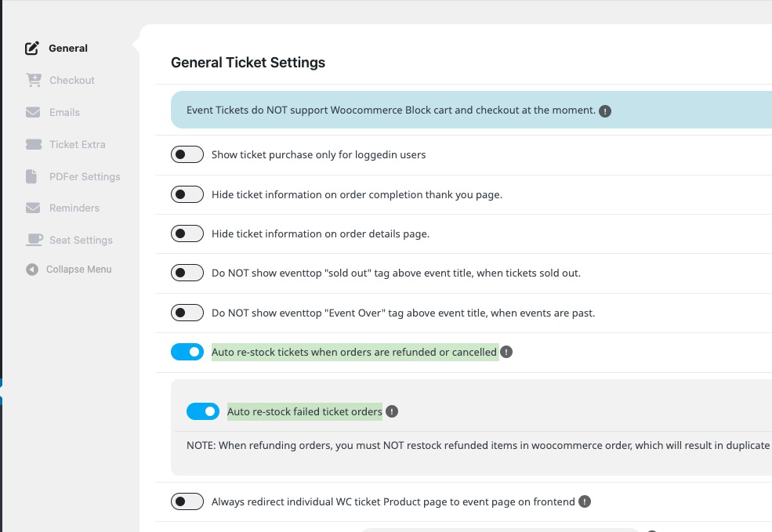Image resolution: width=772 pixels, height=532 pixels.
Task: Click the Reminders envelope icon
Action: coord(33,208)
